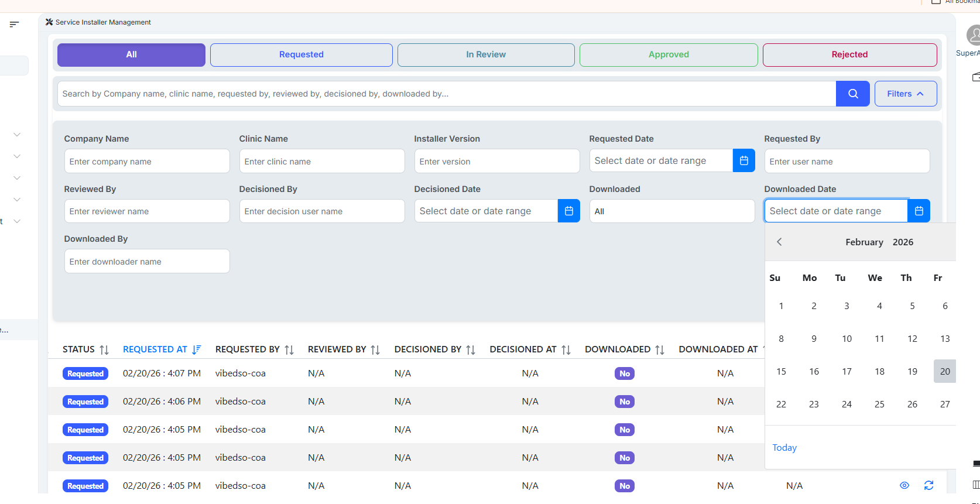Click the refresh icon in the last row

click(928, 485)
